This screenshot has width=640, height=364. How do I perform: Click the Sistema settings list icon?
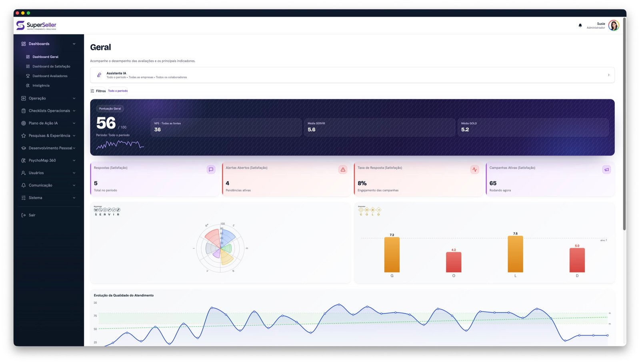pos(24,198)
